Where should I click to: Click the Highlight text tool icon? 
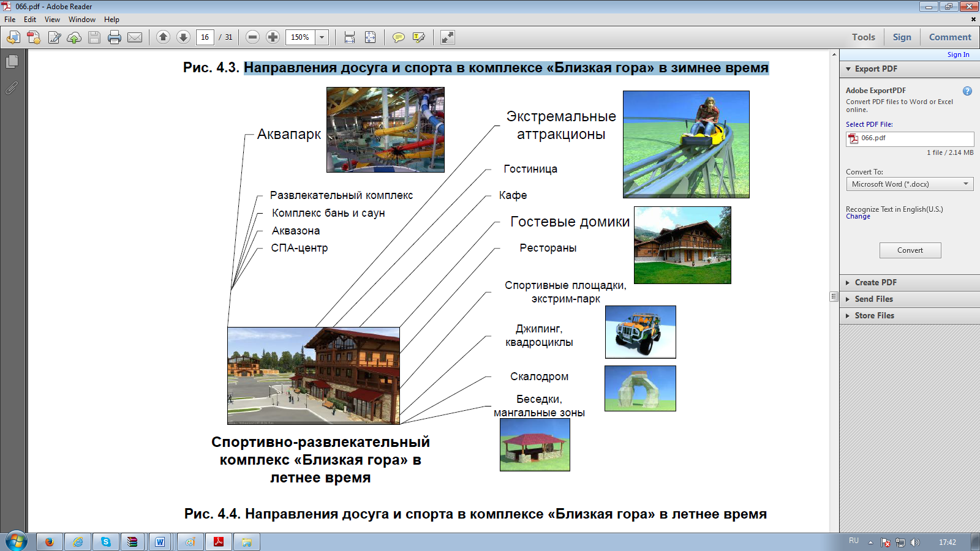pos(419,37)
